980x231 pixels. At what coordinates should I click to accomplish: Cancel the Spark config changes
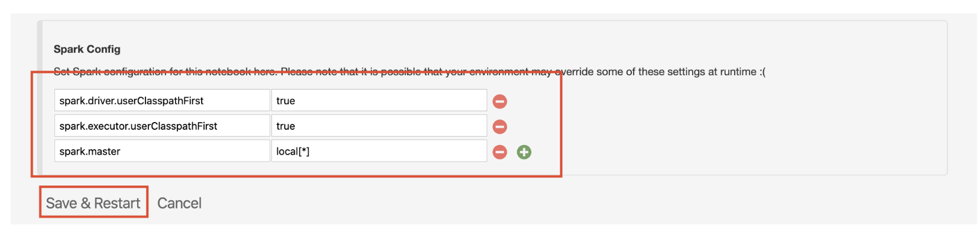click(x=179, y=203)
